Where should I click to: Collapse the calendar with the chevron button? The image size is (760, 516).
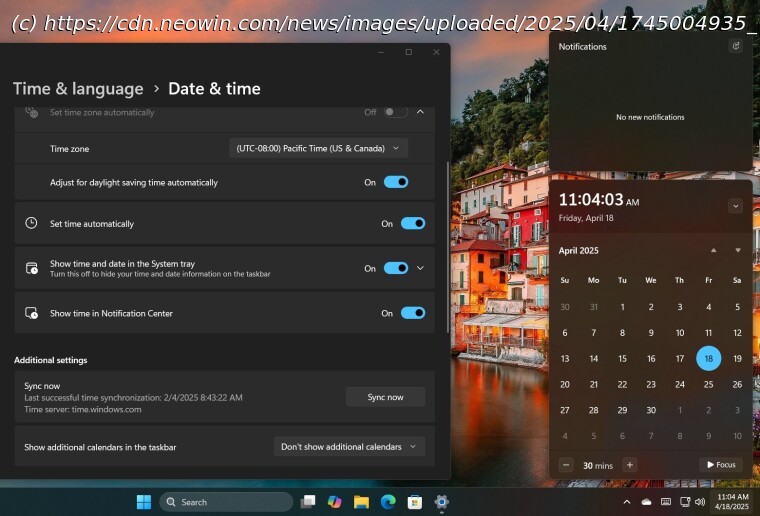tap(735, 206)
